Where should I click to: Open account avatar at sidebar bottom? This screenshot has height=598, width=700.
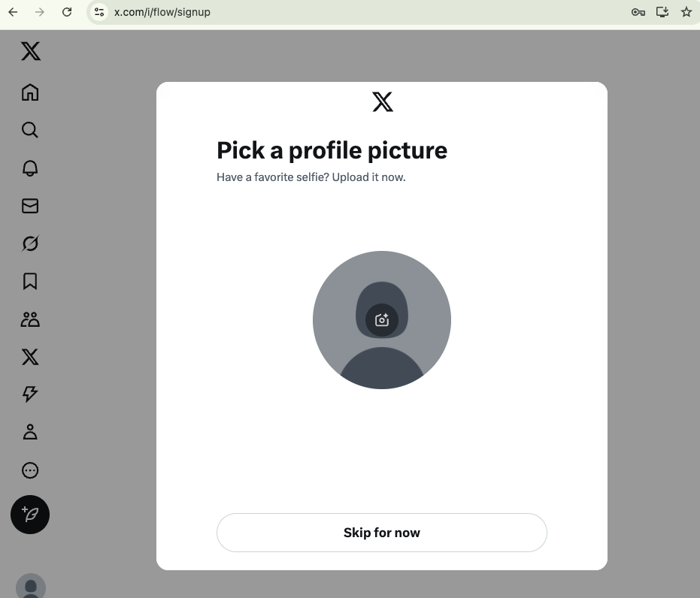(31, 585)
